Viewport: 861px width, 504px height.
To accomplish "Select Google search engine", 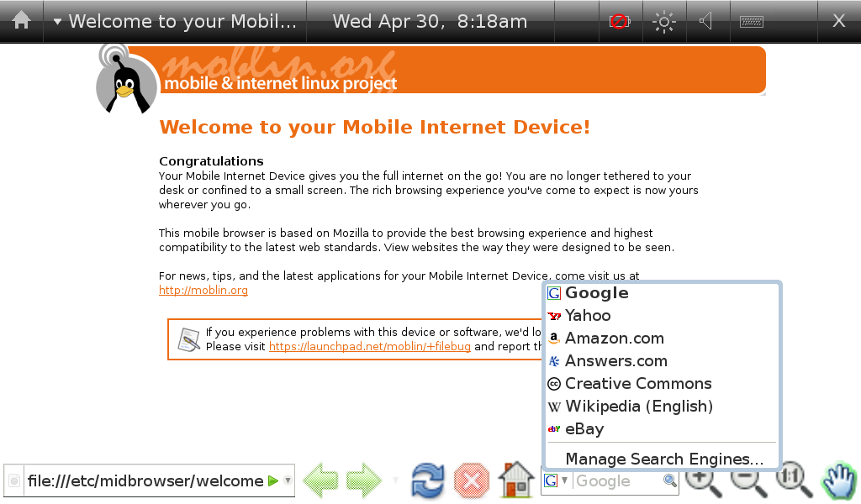I will (662, 293).
